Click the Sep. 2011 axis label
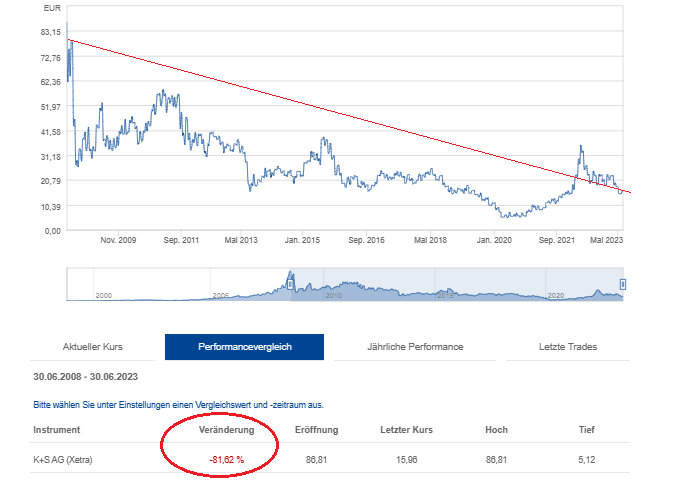This screenshot has width=676, height=484. coord(181,240)
